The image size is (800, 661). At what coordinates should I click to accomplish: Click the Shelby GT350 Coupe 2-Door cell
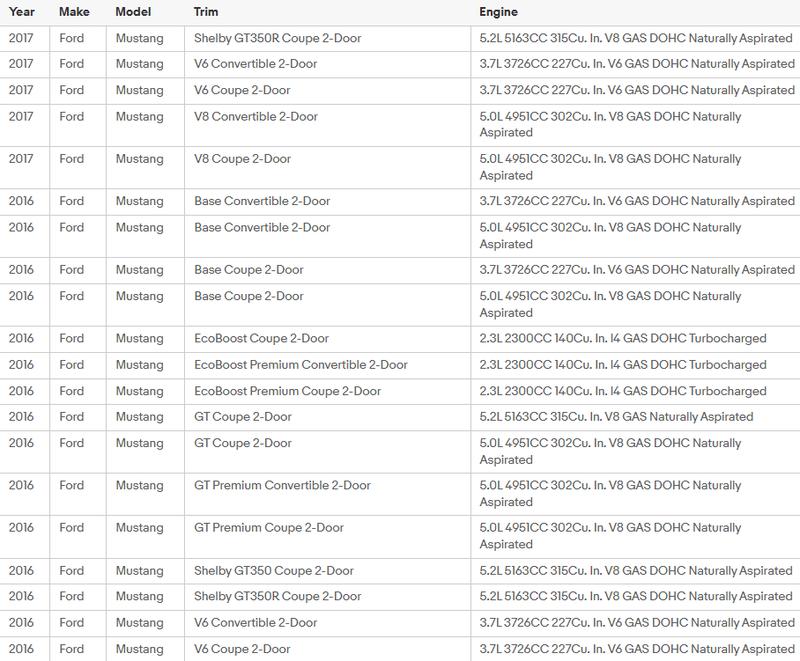click(273, 571)
